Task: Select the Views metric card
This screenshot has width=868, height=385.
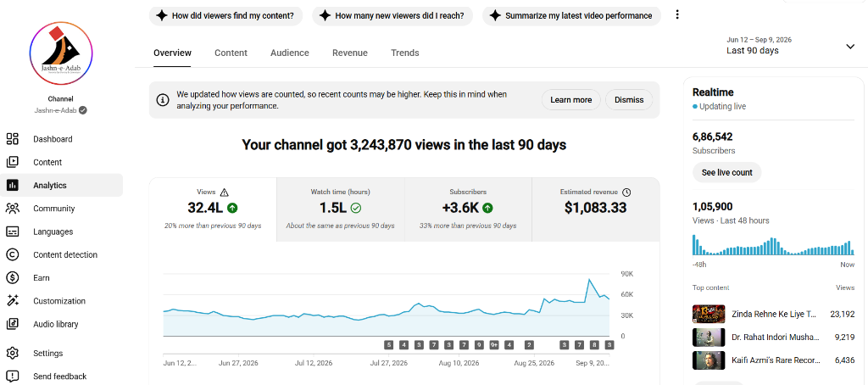Action: click(x=213, y=209)
